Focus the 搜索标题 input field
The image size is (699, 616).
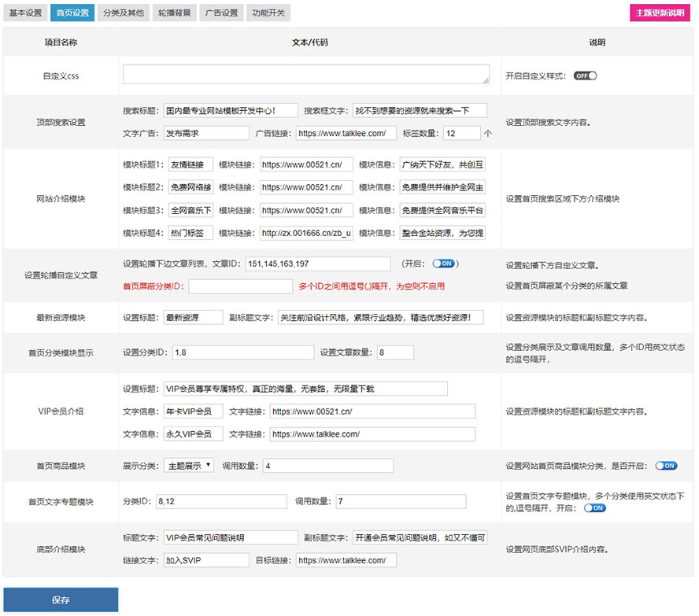point(230,111)
